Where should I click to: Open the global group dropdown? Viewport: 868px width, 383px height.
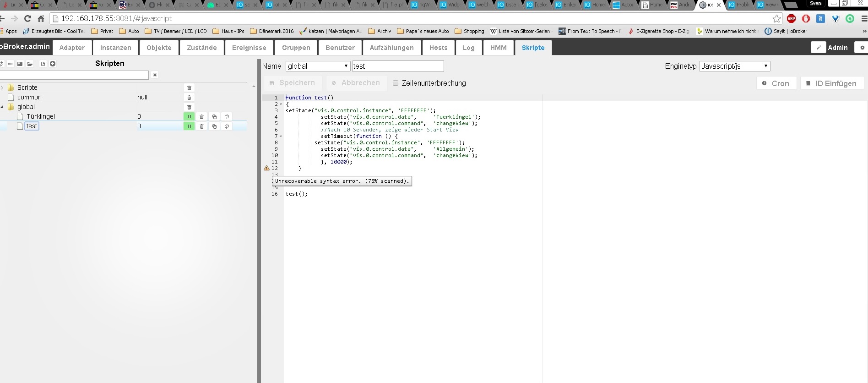pos(318,66)
